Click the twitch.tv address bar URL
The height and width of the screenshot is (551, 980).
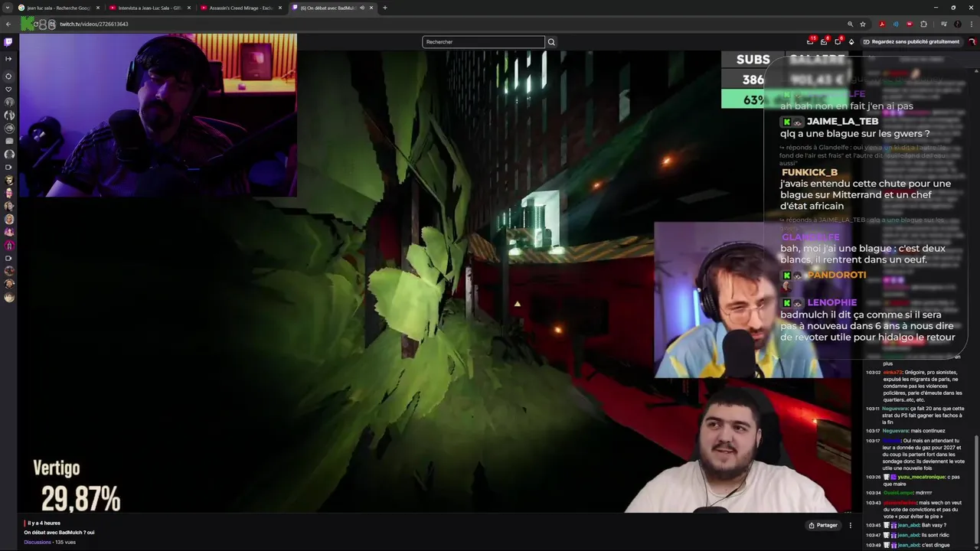point(93,24)
